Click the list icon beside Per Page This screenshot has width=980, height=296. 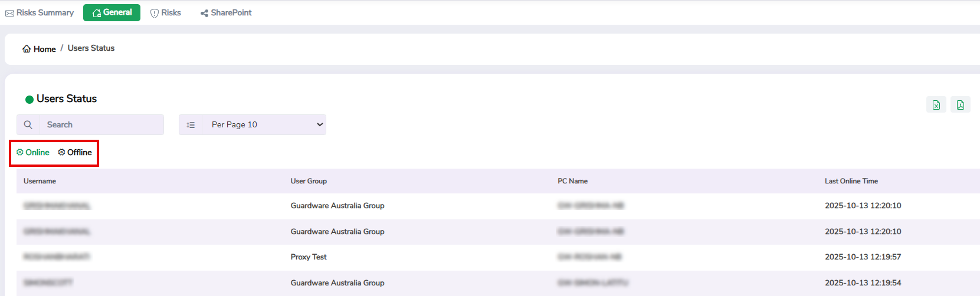coord(191,125)
